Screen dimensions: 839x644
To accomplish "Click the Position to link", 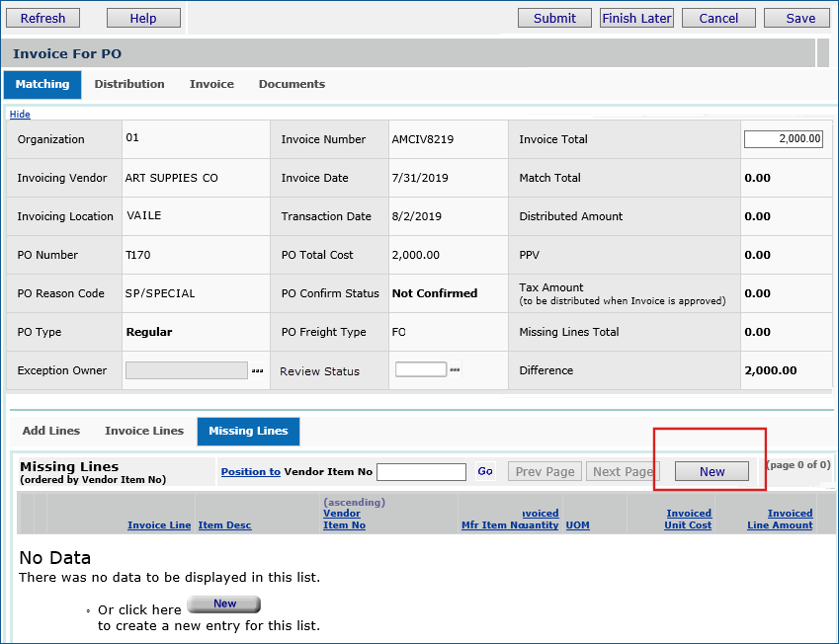I will (250, 472).
